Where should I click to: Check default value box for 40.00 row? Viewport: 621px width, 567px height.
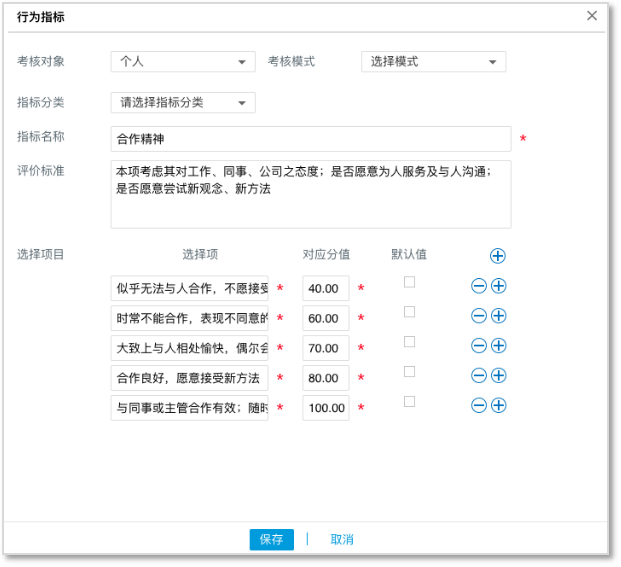[x=409, y=283]
